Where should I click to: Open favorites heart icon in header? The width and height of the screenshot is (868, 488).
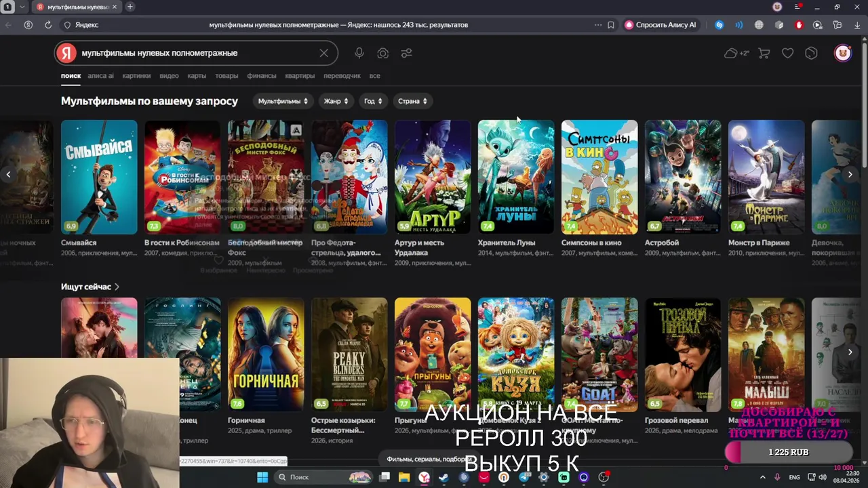tap(787, 53)
